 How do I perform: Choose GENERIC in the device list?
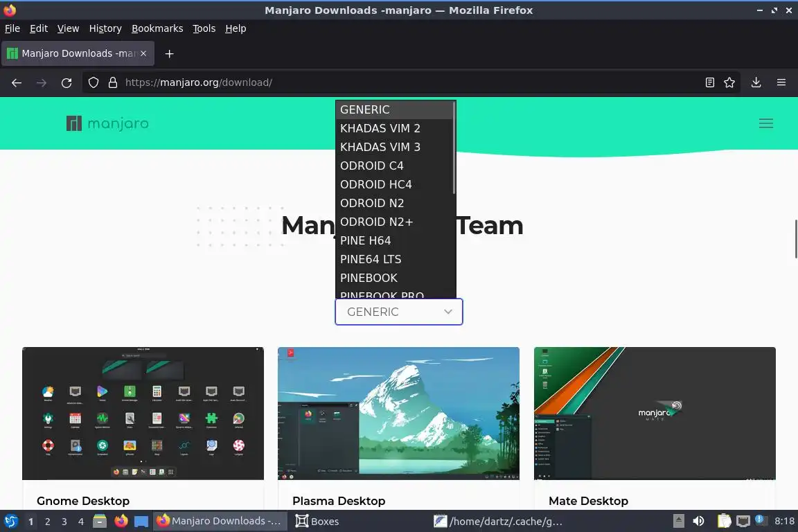coord(394,109)
